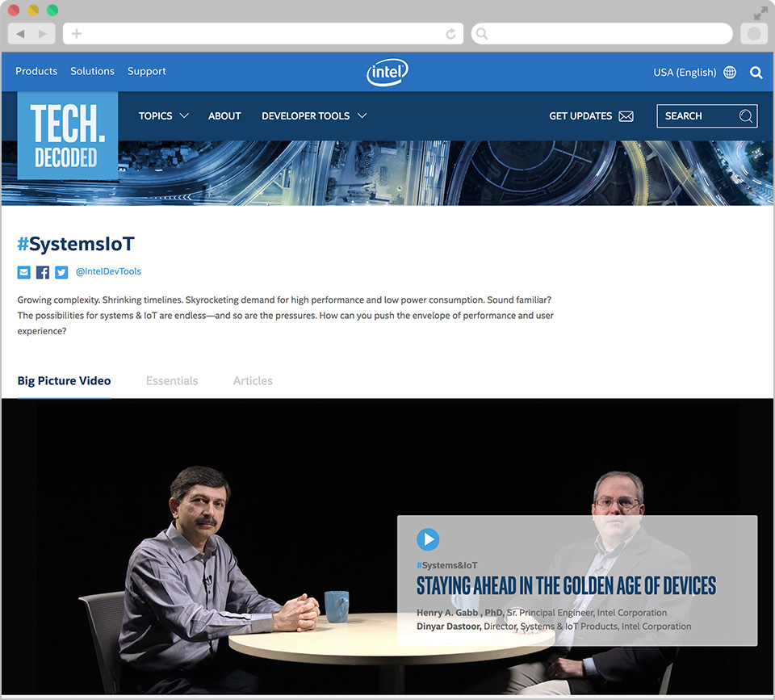This screenshot has width=775, height=700.
Task: Open a new tab with plus icon
Action: click(x=77, y=34)
